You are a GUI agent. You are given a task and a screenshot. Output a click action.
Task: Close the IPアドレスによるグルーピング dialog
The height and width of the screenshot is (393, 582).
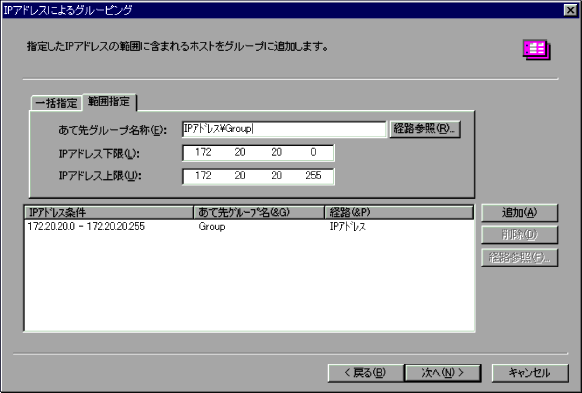[570, 10]
